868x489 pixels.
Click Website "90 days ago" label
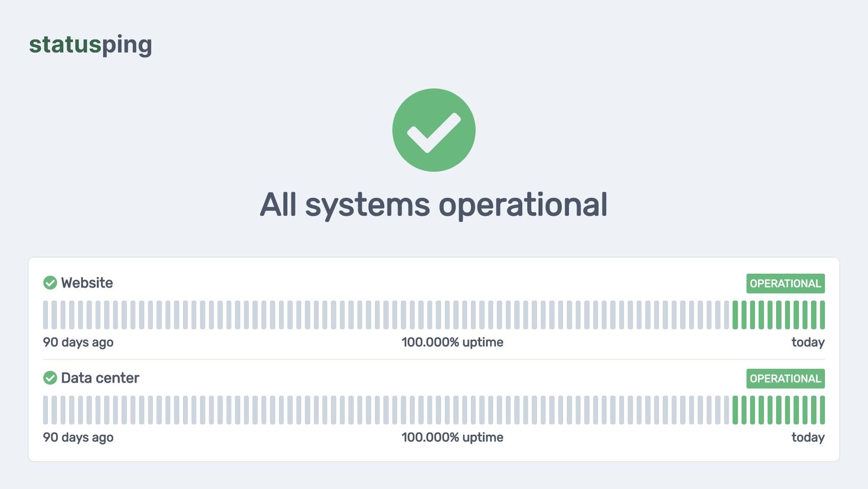coord(78,342)
